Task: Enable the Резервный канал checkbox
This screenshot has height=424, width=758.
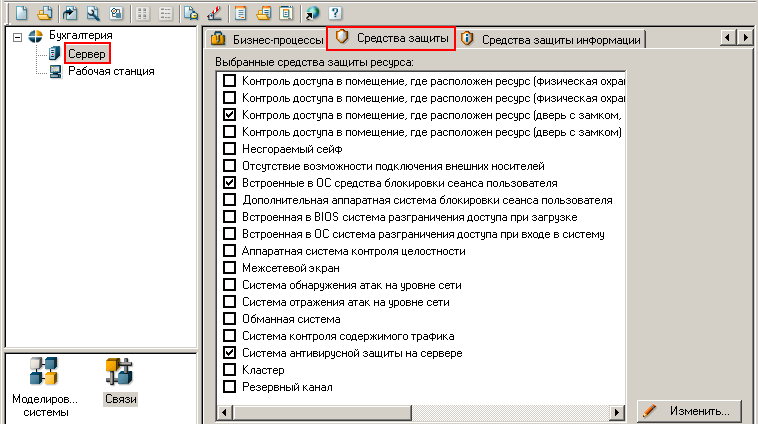Action: (x=229, y=386)
